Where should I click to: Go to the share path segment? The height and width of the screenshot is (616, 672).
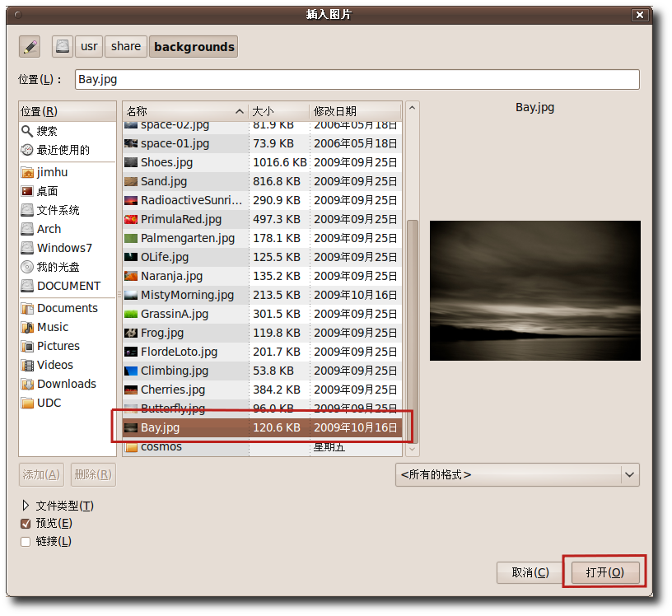click(126, 46)
